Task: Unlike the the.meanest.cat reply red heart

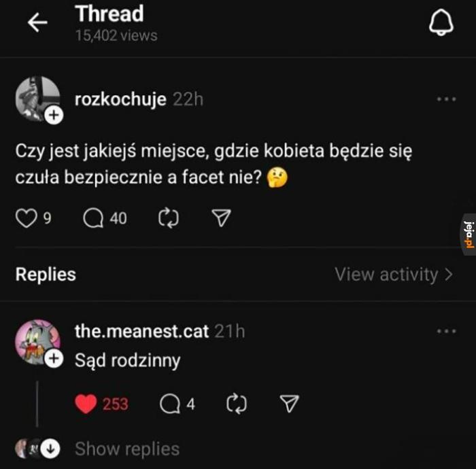Action: (86, 404)
